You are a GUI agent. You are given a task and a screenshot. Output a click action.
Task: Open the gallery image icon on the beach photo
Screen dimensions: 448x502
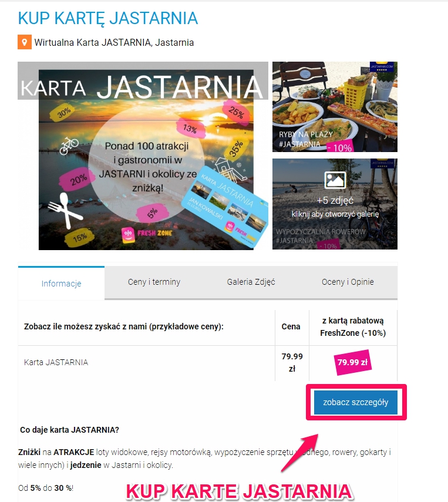click(x=335, y=180)
